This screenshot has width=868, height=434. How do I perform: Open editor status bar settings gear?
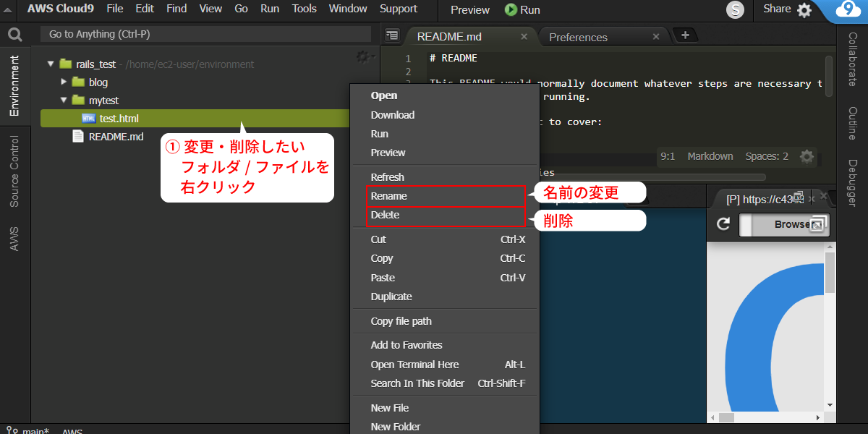tap(807, 156)
